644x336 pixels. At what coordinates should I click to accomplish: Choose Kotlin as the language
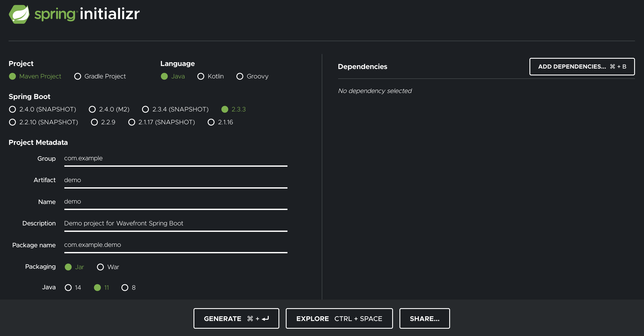click(x=210, y=76)
